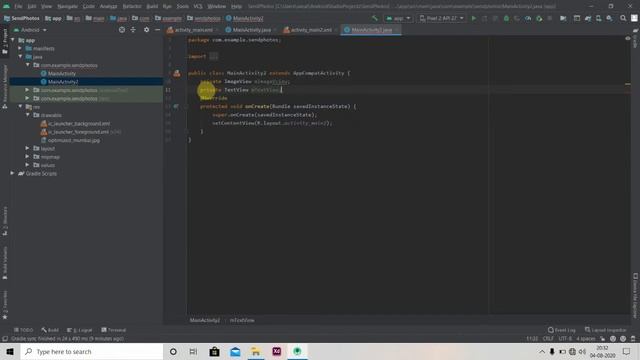Open Project panel gear settings
640x360 pixels.
click(146, 30)
